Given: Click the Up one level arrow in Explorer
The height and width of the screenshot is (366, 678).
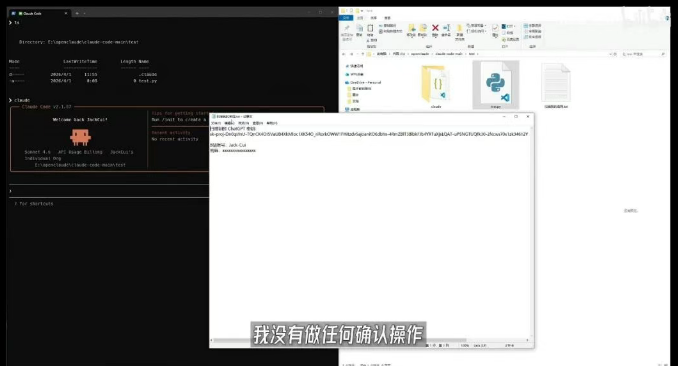Looking at the screenshot, I should [x=363, y=54].
